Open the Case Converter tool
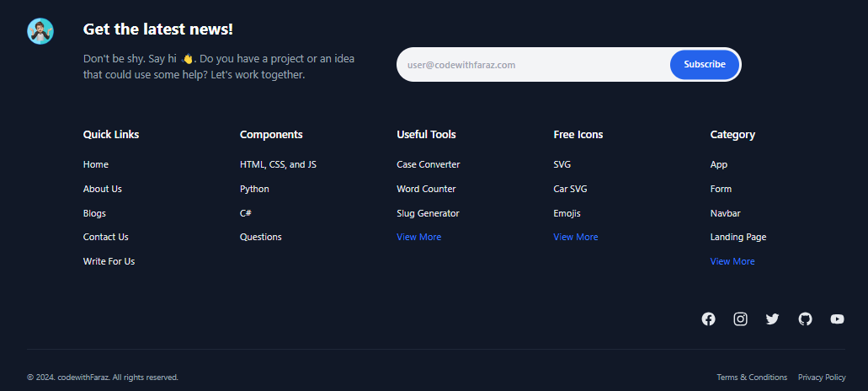The height and width of the screenshot is (391, 868). click(x=429, y=164)
